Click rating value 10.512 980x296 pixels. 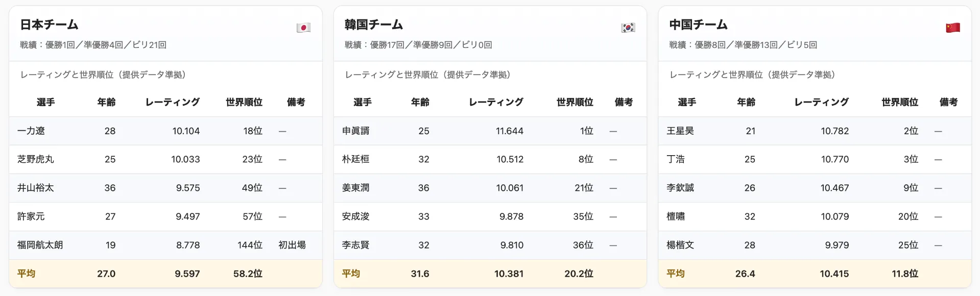coord(510,160)
